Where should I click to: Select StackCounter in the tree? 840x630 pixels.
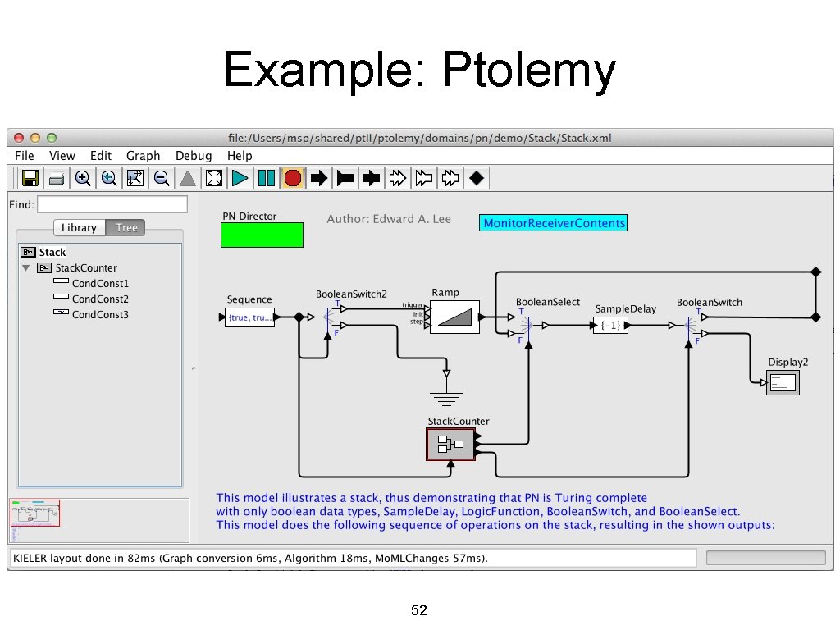coord(77,268)
